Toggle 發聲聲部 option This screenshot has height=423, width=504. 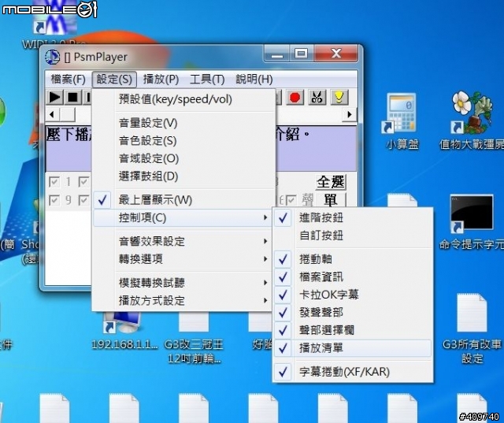point(353,312)
